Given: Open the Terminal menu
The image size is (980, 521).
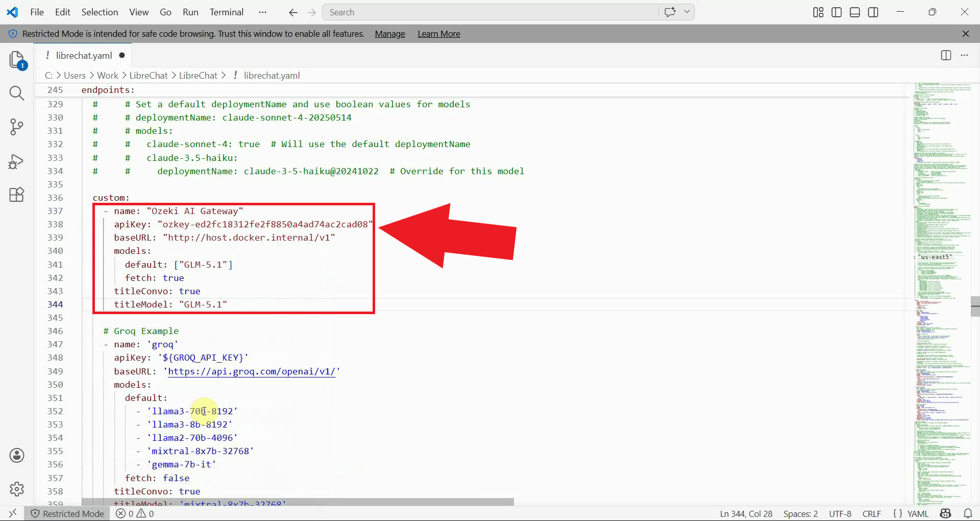Looking at the screenshot, I should (x=226, y=12).
